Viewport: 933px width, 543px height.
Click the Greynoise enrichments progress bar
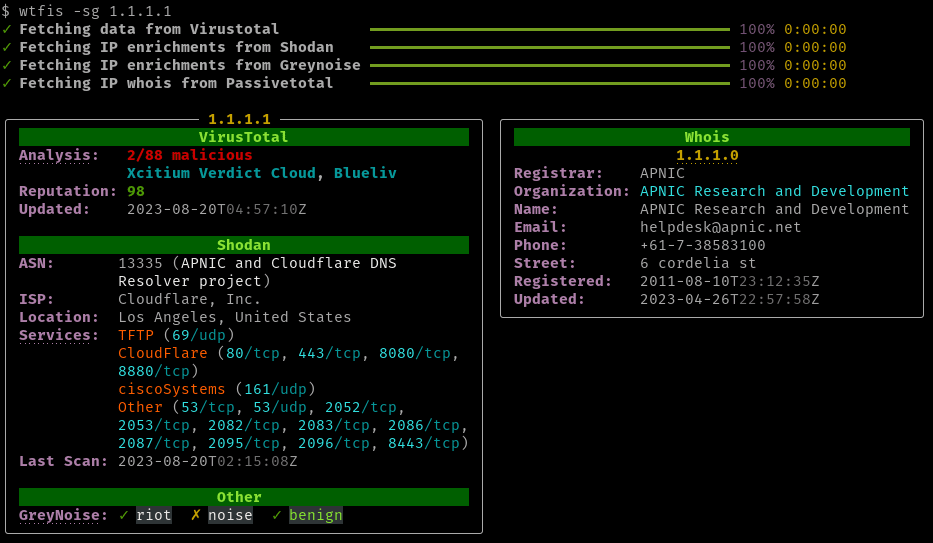pyautogui.click(x=550, y=65)
